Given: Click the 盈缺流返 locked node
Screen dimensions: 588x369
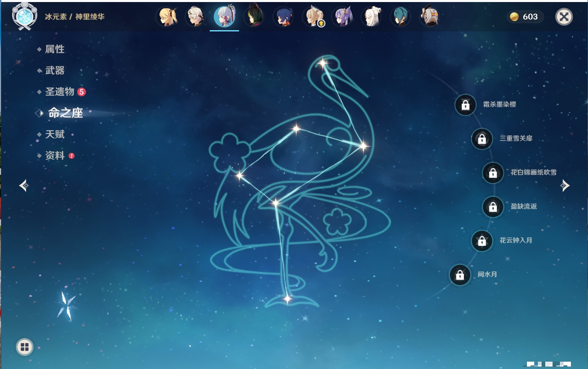Looking at the screenshot, I should tap(493, 207).
